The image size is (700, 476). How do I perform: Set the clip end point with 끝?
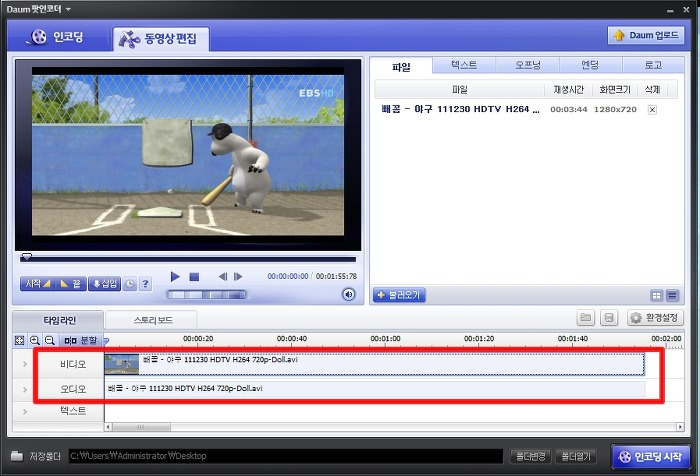coord(71,284)
